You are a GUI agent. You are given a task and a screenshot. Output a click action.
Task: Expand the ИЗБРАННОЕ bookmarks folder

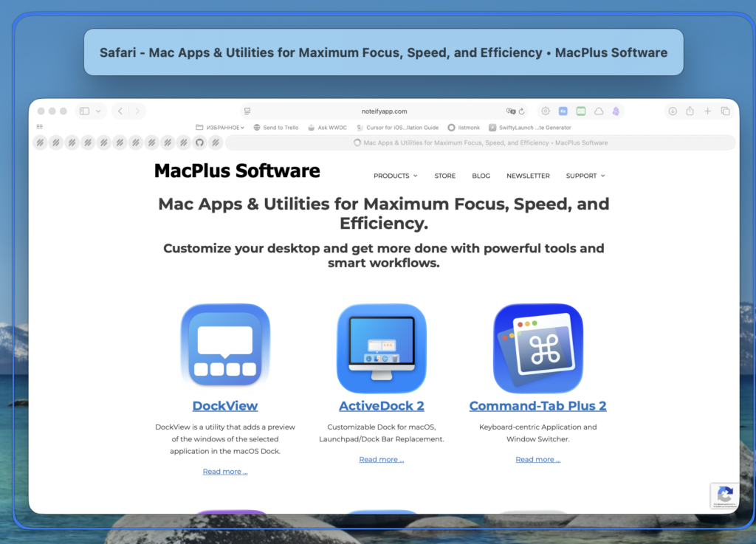[219, 127]
